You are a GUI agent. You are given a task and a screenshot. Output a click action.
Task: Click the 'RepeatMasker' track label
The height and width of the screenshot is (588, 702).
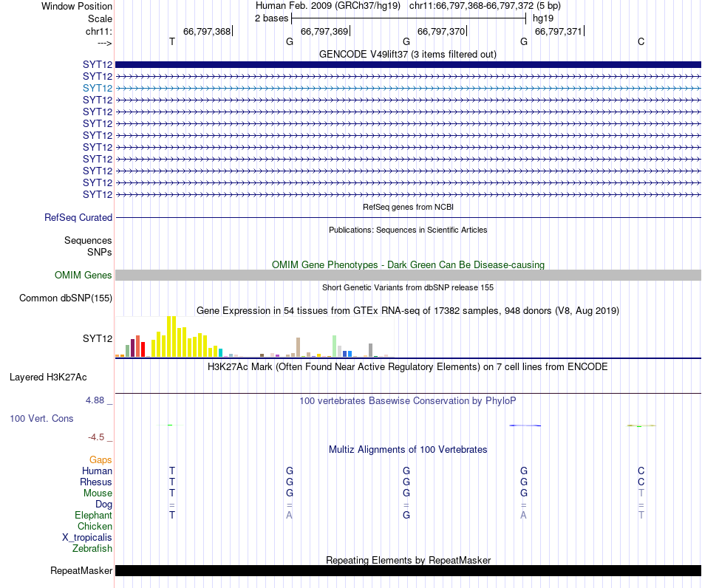coord(81,570)
